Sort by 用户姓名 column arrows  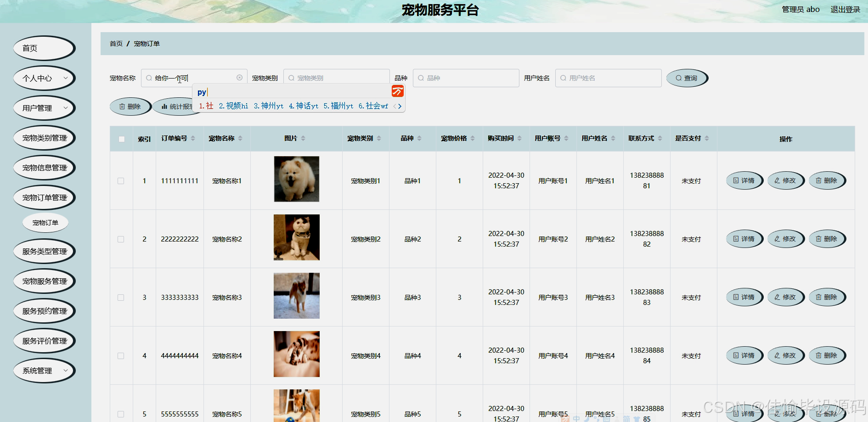(613, 138)
